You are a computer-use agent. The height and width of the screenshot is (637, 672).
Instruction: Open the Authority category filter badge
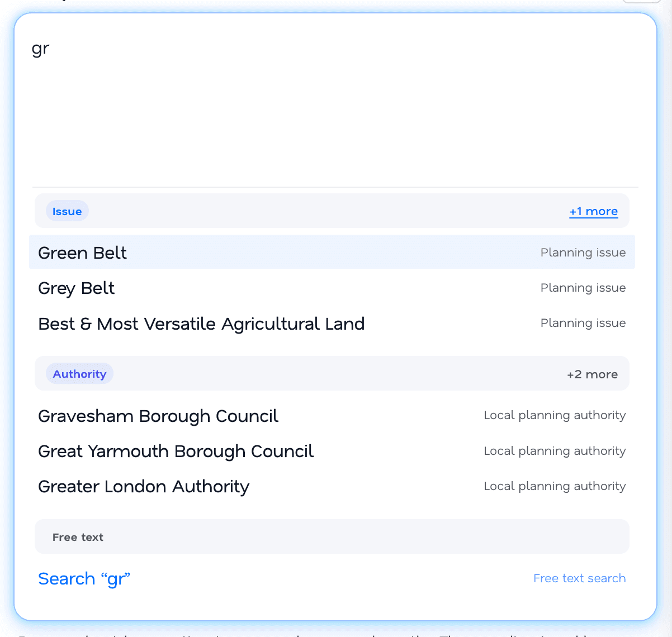(79, 373)
